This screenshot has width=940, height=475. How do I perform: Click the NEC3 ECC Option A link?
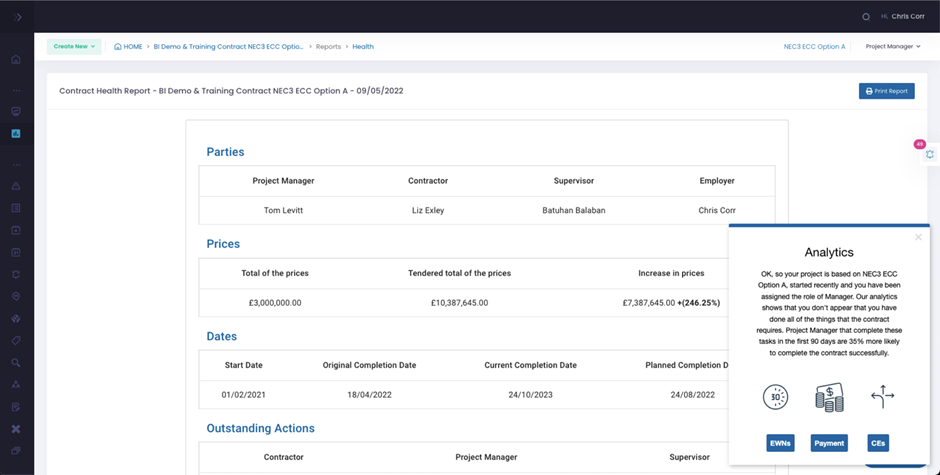pos(814,46)
